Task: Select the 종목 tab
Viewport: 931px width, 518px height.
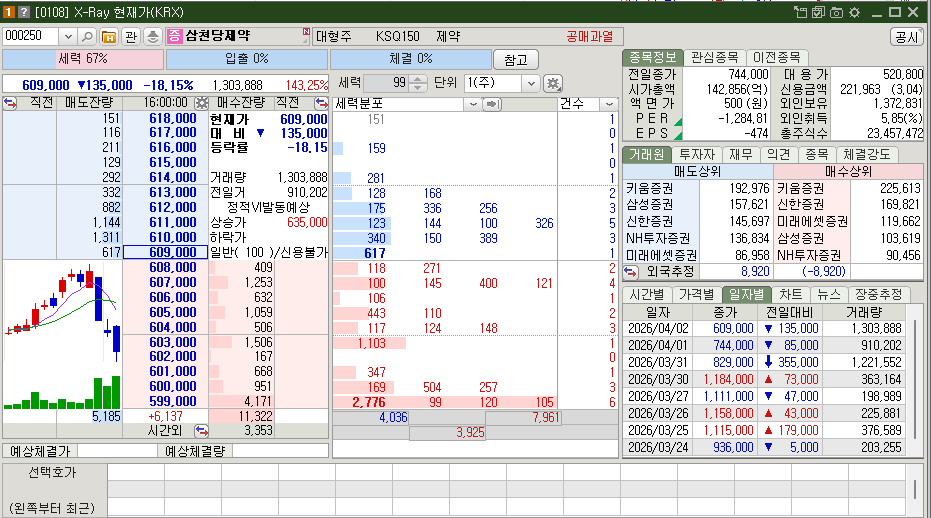Action: click(816, 154)
